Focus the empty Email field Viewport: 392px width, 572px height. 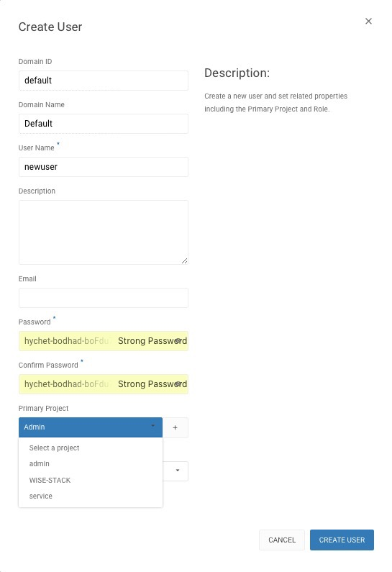[x=104, y=298]
